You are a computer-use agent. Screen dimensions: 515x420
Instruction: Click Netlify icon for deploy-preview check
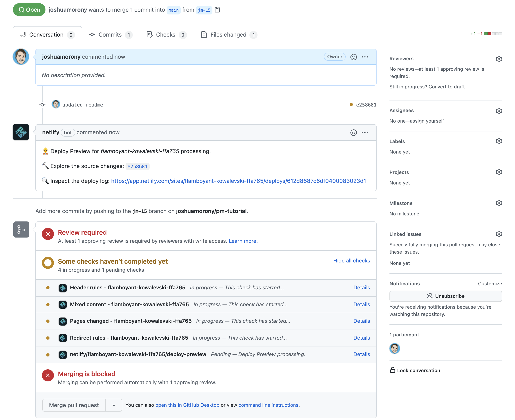[x=63, y=355]
